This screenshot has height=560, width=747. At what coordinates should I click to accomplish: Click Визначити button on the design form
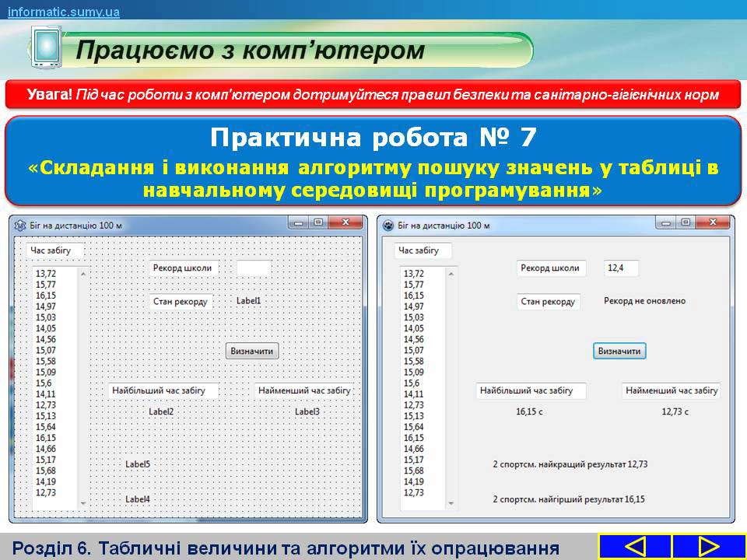[252, 352]
